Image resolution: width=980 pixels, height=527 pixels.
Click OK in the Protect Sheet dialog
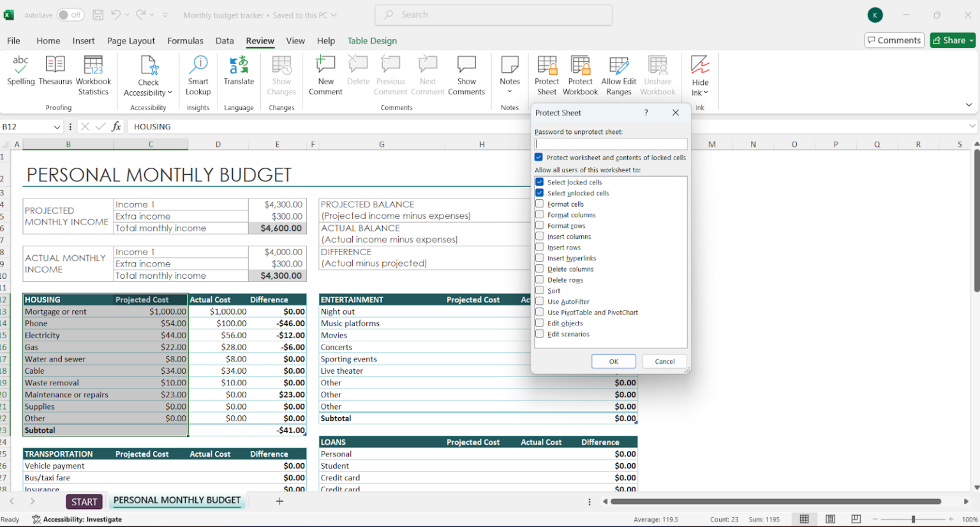tap(613, 361)
